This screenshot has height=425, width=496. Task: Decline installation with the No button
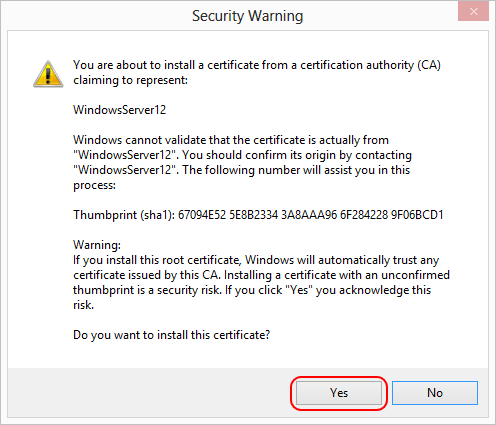click(435, 393)
